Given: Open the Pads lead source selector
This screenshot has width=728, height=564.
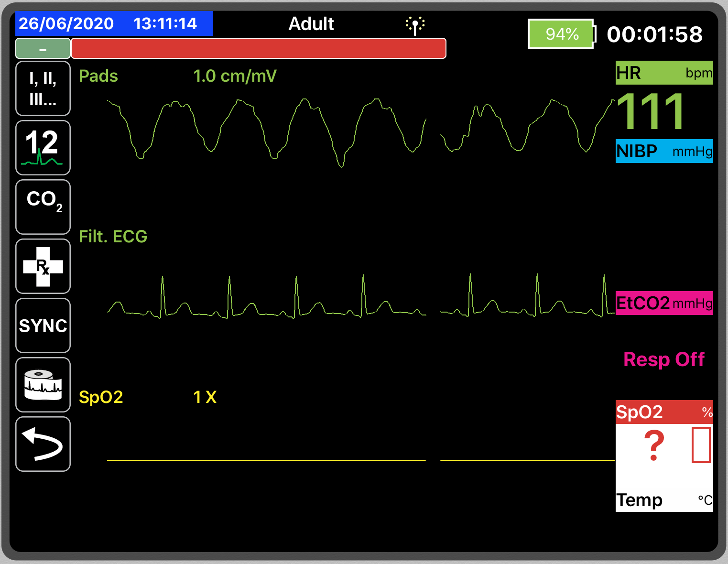Looking at the screenshot, I should coord(98,76).
